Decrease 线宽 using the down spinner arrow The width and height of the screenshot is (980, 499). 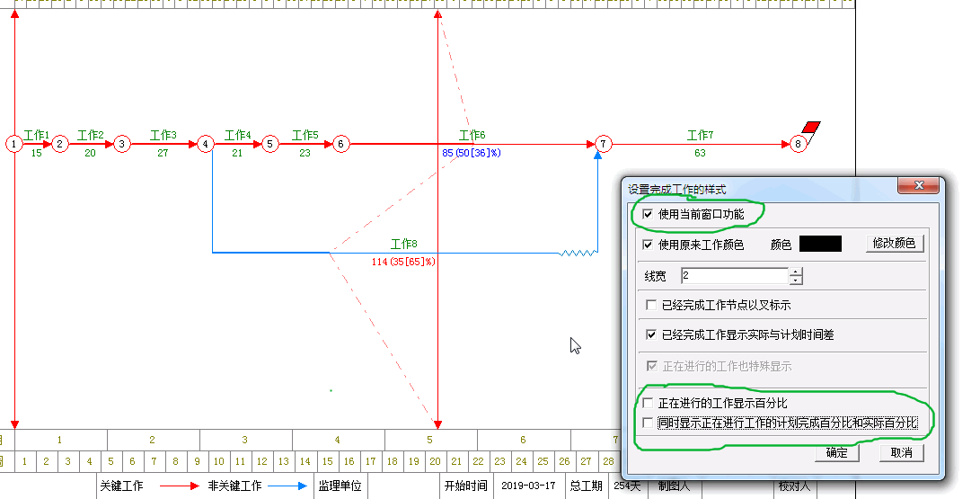[x=796, y=281]
